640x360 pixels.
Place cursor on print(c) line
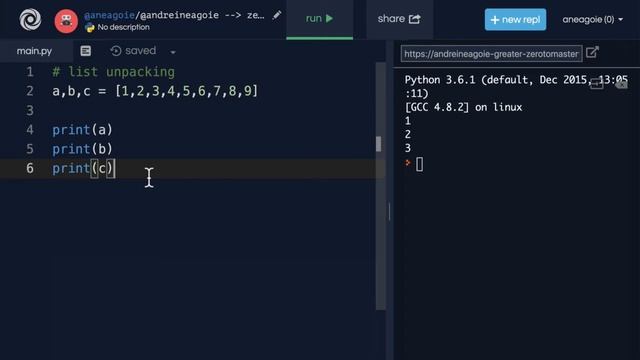tap(84, 168)
